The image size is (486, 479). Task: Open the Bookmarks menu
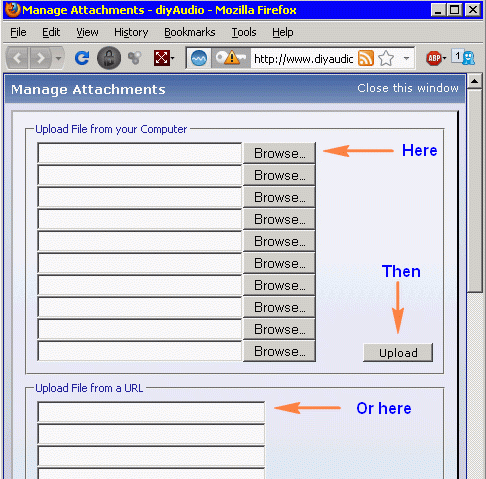pyautogui.click(x=190, y=32)
